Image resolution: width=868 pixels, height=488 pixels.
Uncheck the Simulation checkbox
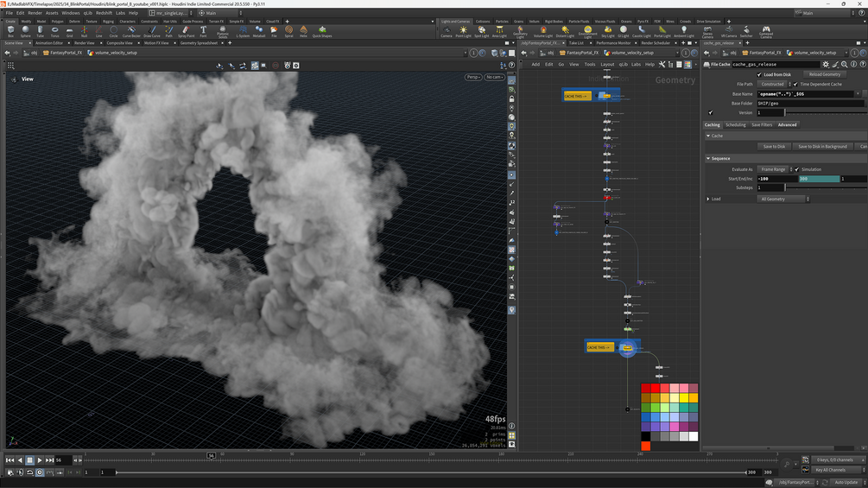point(796,169)
